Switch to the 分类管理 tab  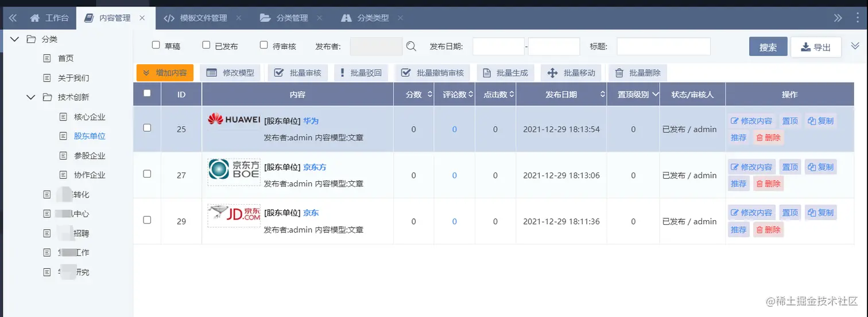point(285,18)
